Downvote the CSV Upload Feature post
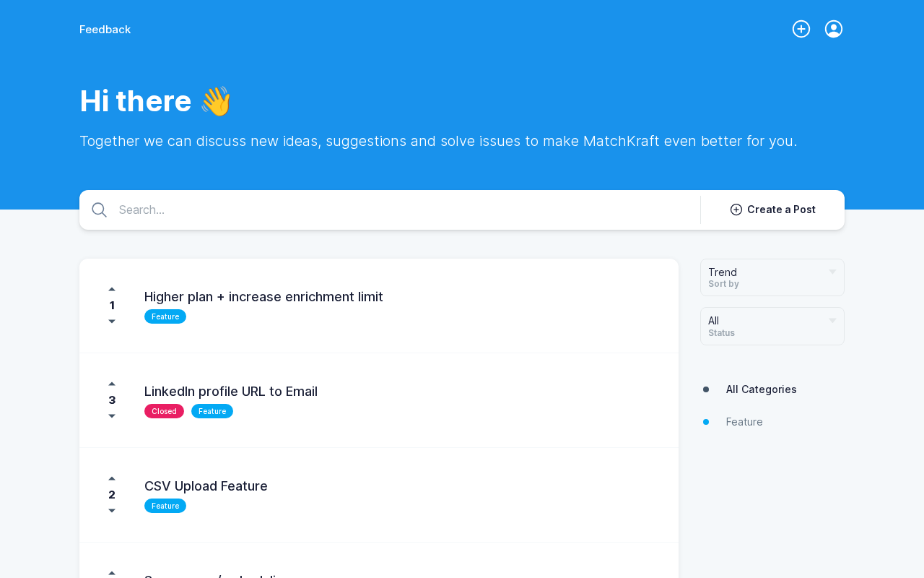This screenshot has height=578, width=924. click(112, 511)
